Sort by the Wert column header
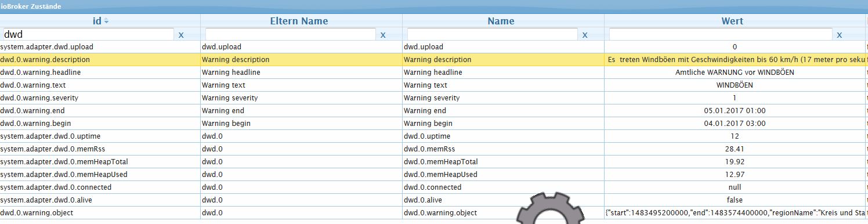This screenshot has height=224, width=868. [x=732, y=21]
